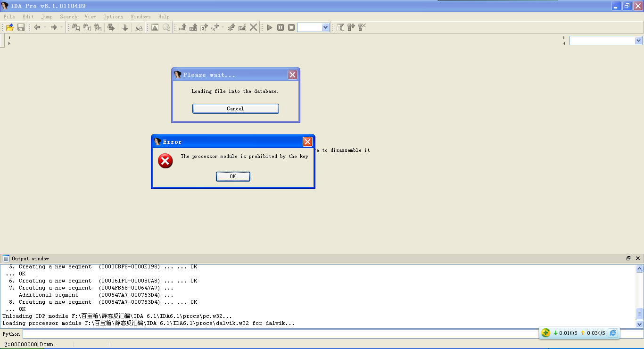Close the Error dialog with its X
Viewport: 644px width, 349px height.
[x=307, y=141]
